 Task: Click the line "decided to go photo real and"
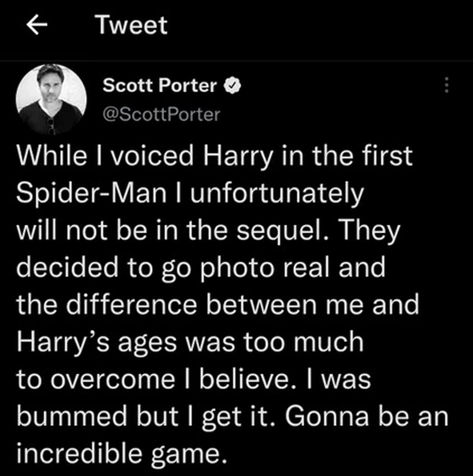pyautogui.click(x=201, y=268)
